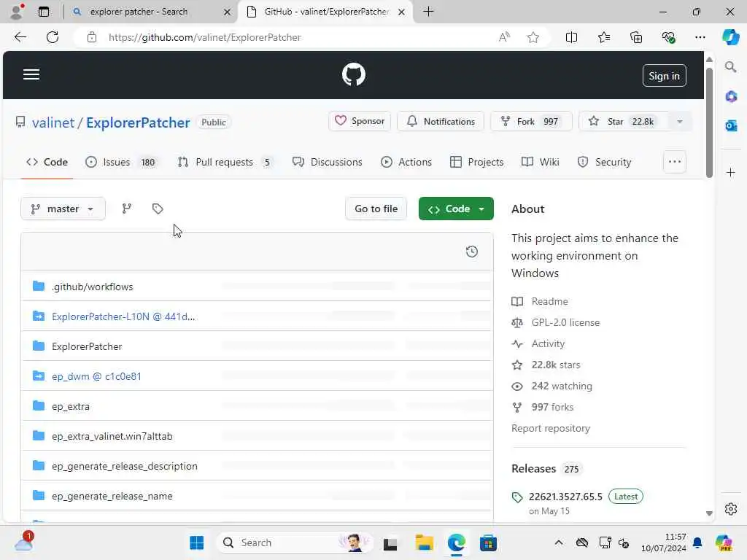The height and width of the screenshot is (560, 747).
Task: Refresh the page in Edge
Action: coord(53,37)
